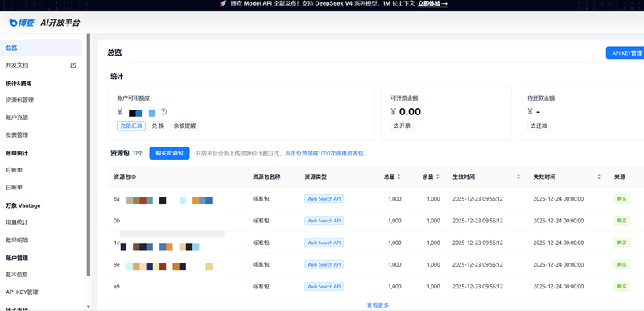Click the 兑换 button
644x311 pixels.
pos(158,126)
